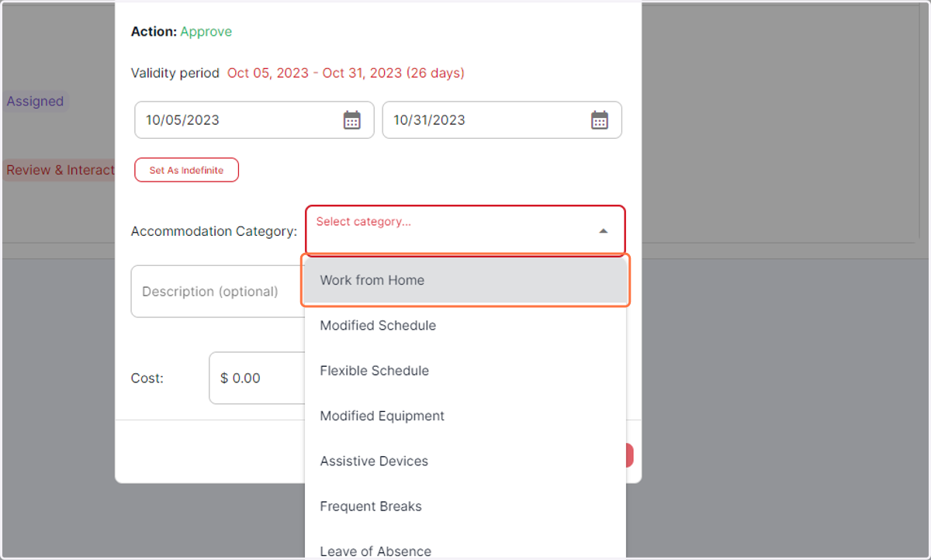Select Flexible Schedule option
931x560 pixels.
click(x=465, y=371)
